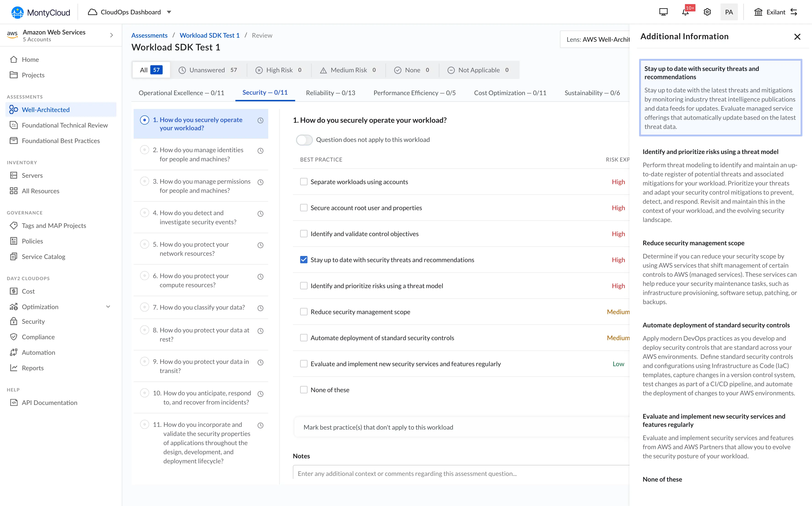Open the Well-Architected section in the sidebar
This screenshot has height=506, width=812.
[x=45, y=110]
